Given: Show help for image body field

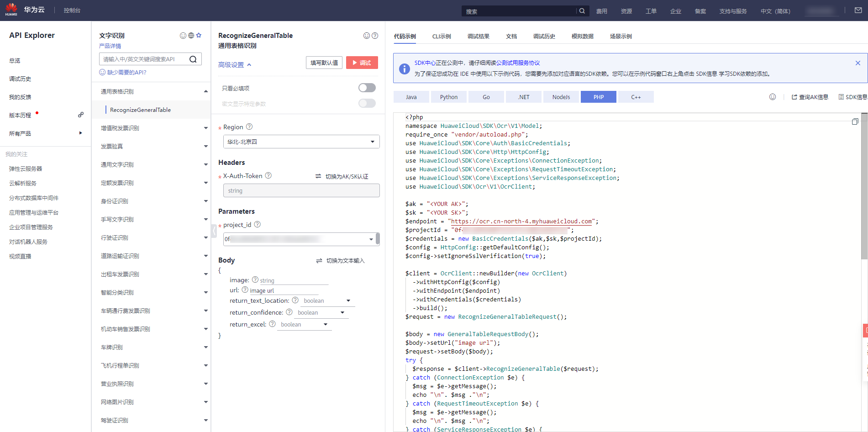Looking at the screenshot, I should [255, 279].
